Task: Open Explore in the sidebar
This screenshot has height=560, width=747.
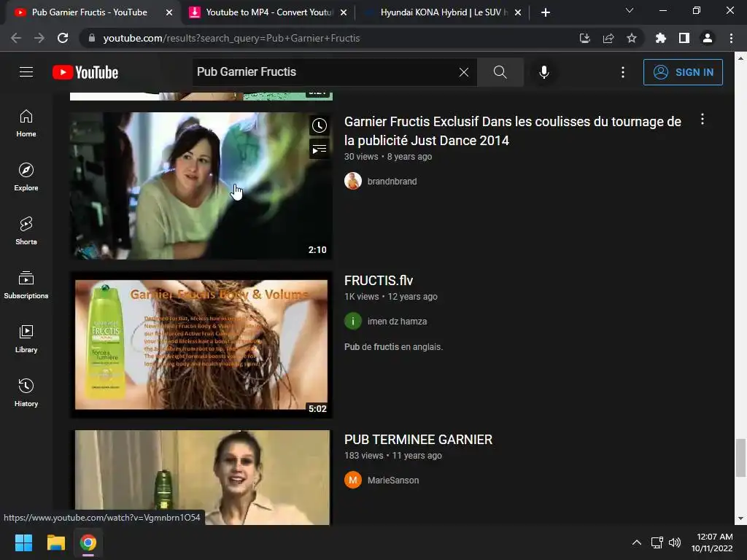Action: pos(26,177)
